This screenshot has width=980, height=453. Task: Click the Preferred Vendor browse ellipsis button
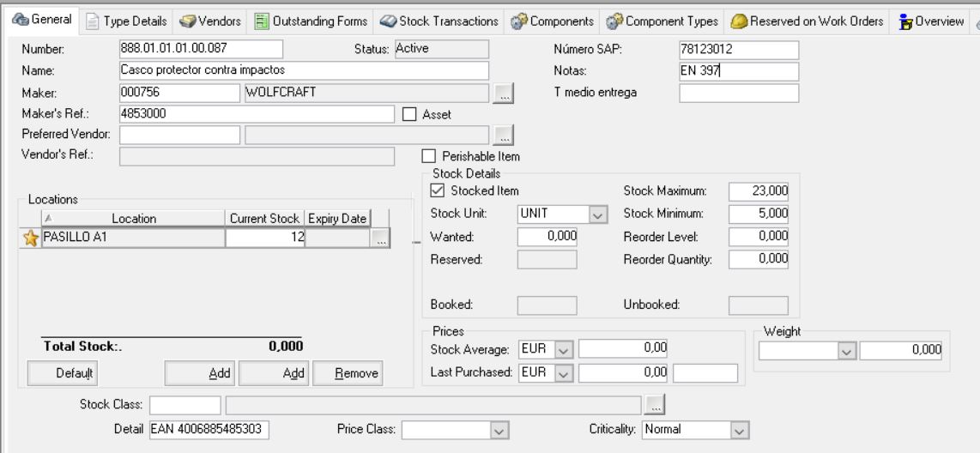(x=504, y=135)
